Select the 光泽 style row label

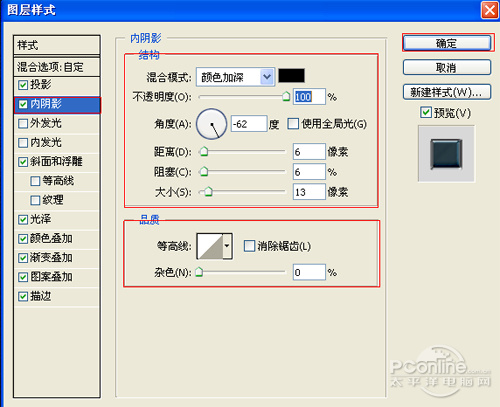click(41, 219)
